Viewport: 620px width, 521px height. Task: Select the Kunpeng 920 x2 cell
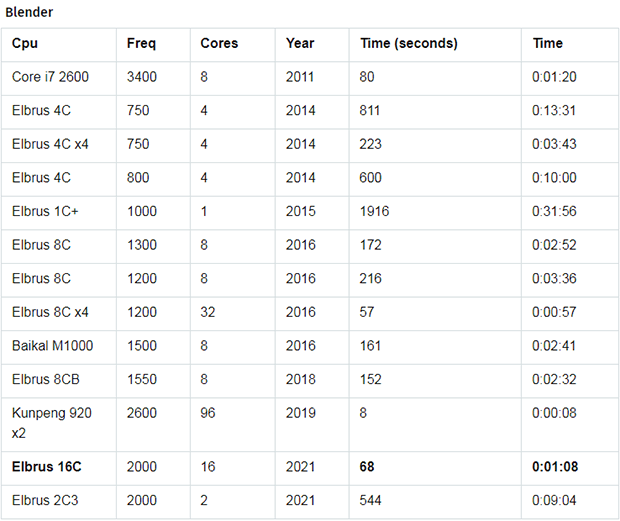pyautogui.click(x=51, y=423)
